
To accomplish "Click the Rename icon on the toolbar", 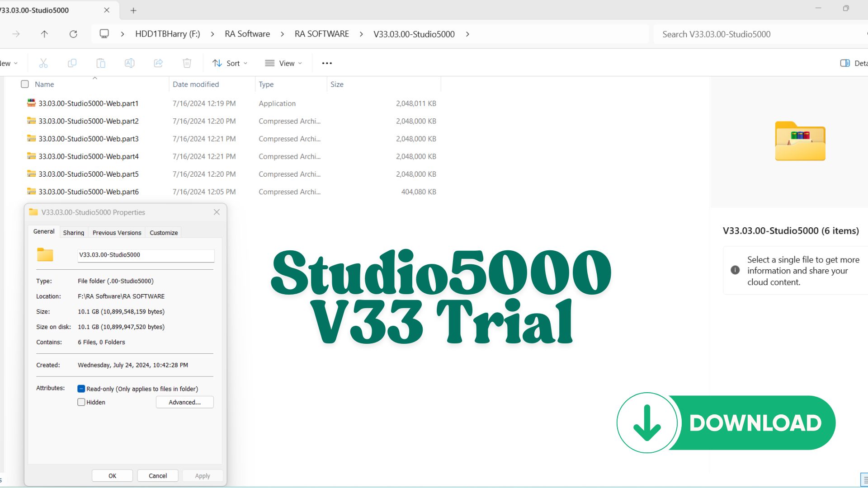I will tap(129, 63).
